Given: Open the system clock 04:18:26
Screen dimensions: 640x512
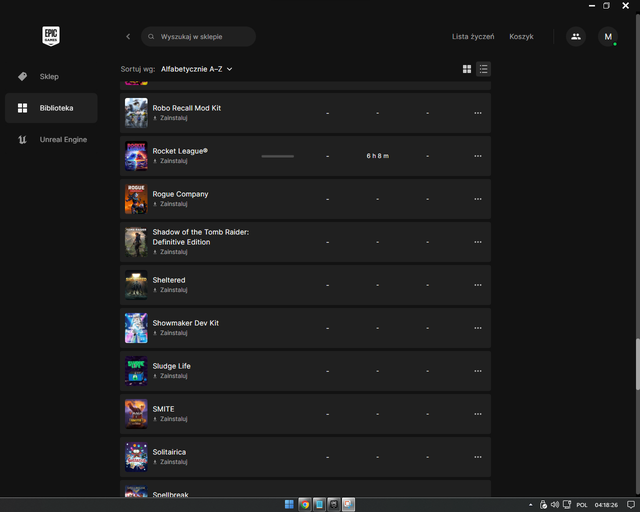Looking at the screenshot, I should coord(606,505).
